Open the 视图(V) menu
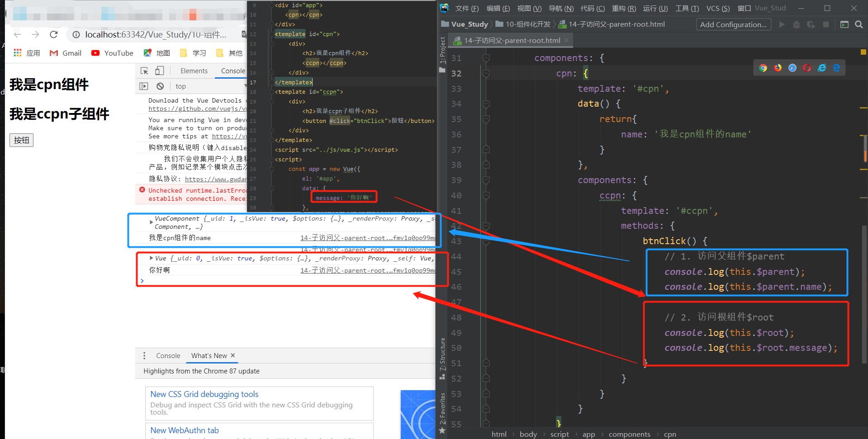The width and height of the screenshot is (868, 439). click(x=529, y=8)
